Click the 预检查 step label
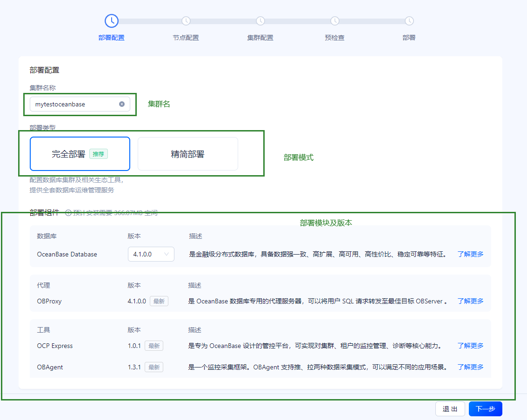The image size is (527, 420). pos(335,38)
